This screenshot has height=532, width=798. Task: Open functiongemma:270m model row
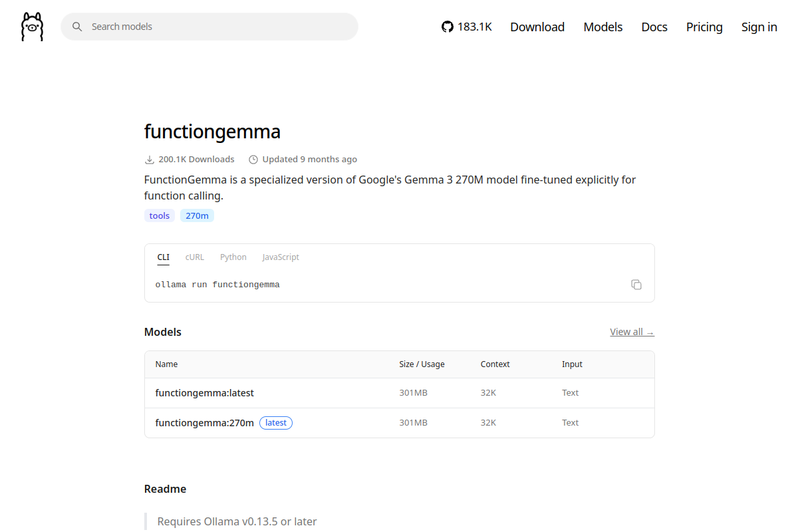400,423
